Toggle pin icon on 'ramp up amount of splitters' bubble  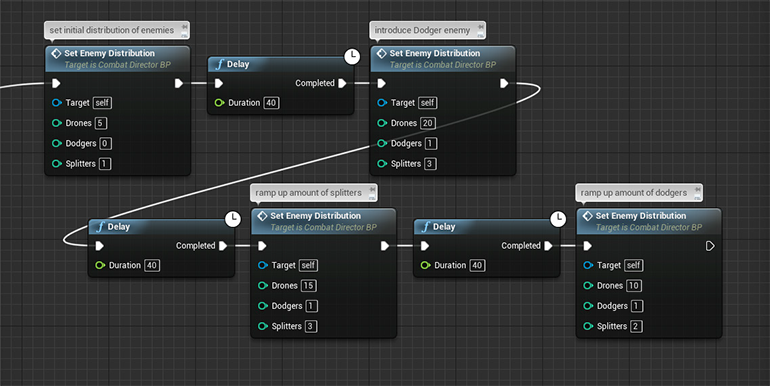point(372,189)
